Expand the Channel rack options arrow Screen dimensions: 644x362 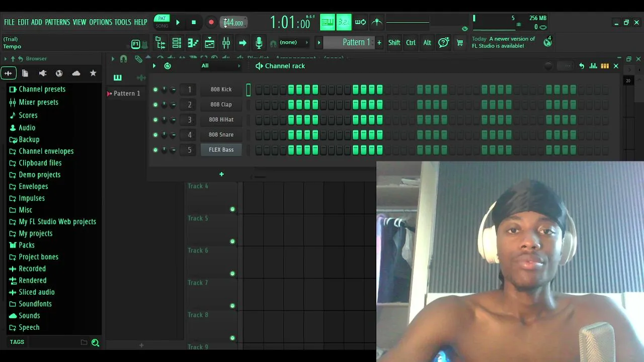pos(154,66)
